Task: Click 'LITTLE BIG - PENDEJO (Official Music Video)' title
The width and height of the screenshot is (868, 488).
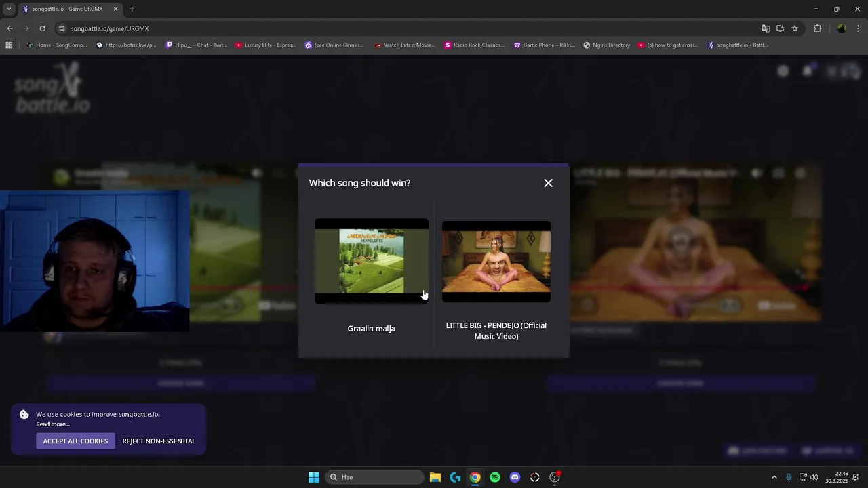Action: pos(496,331)
